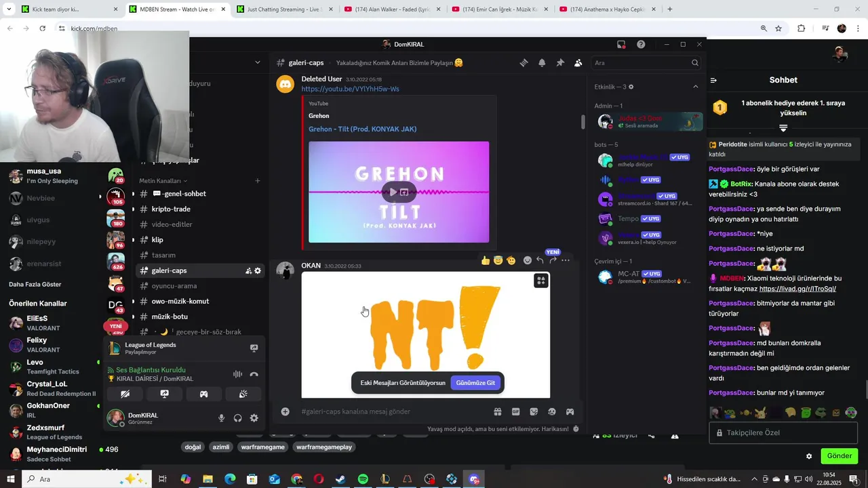This screenshot has height=488, width=868.
Task: Toggle member list icon in Discord header
Action: click(x=578, y=62)
